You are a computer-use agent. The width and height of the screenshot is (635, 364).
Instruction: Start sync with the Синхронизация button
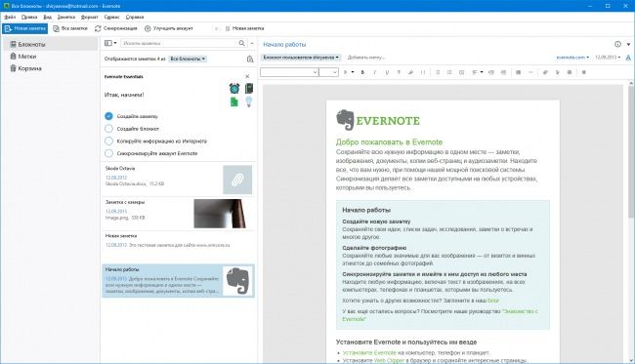click(x=116, y=28)
